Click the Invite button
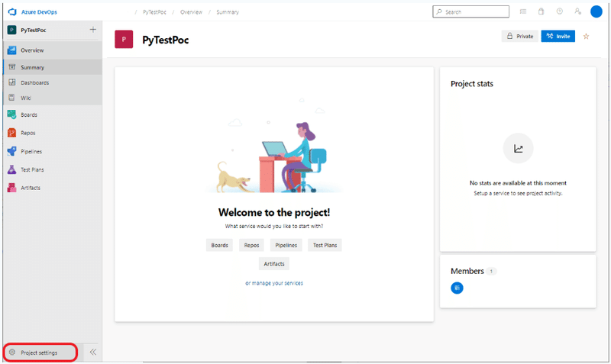The height and width of the screenshot is (364, 611). [x=558, y=36]
